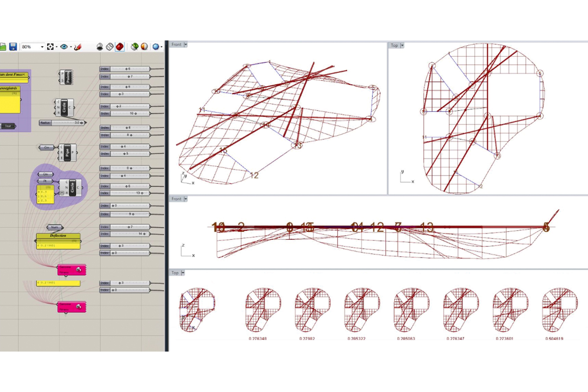Open the 80% zoom level dropdown
588x392 pixels.
coord(42,47)
